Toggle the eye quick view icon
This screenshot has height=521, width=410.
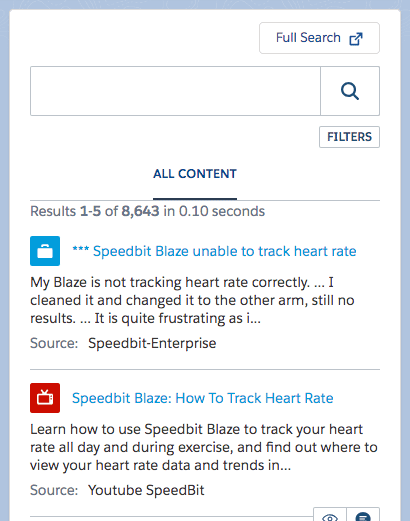(330, 515)
